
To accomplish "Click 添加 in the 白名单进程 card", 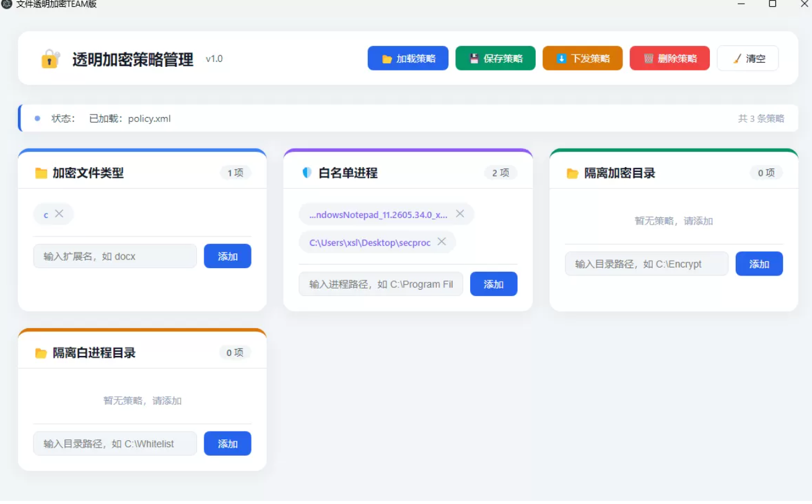I will 494,284.
